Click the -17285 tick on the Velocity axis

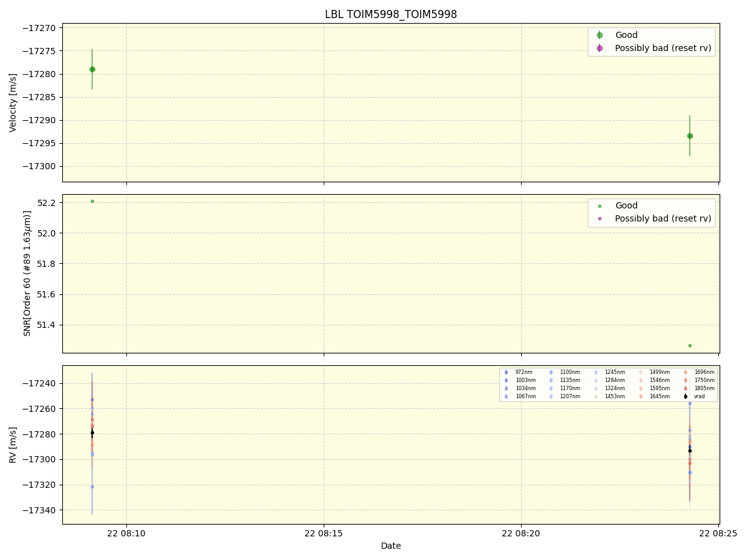pos(39,97)
